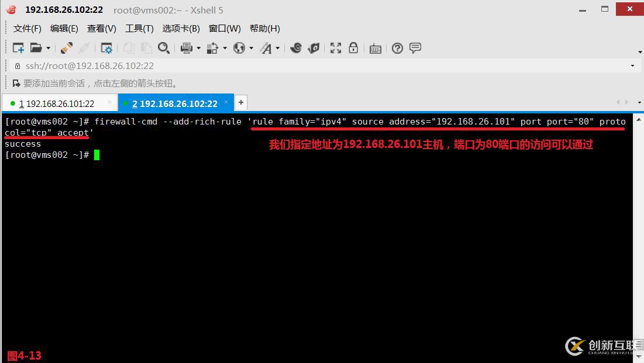Open the 工具(T) menu
This screenshot has height=363, width=644.
pos(139,28)
